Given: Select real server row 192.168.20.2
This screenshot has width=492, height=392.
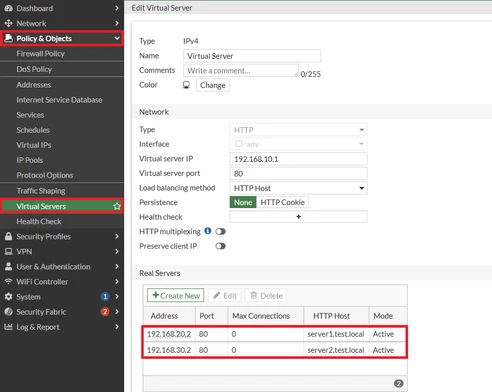Looking at the screenshot, I should coord(275,334).
